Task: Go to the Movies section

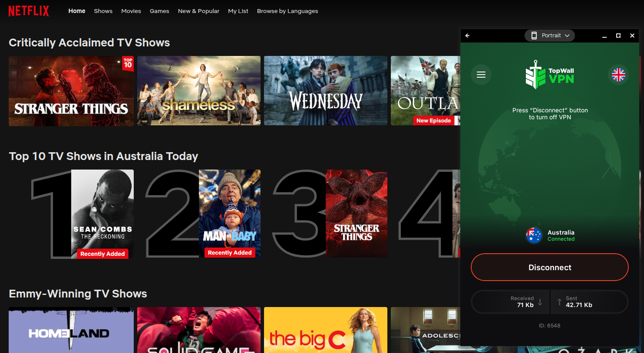Action: pyautogui.click(x=131, y=11)
